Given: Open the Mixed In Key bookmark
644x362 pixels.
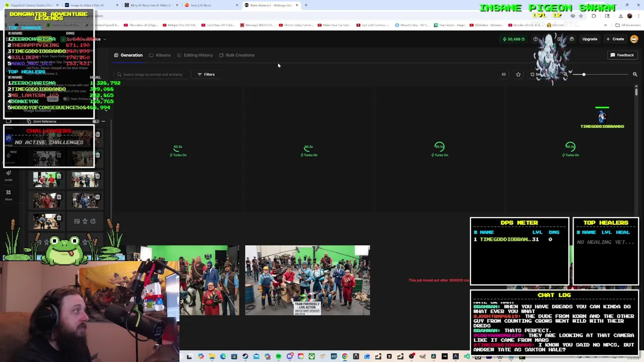Looking at the screenshot, I should [x=412, y=25].
